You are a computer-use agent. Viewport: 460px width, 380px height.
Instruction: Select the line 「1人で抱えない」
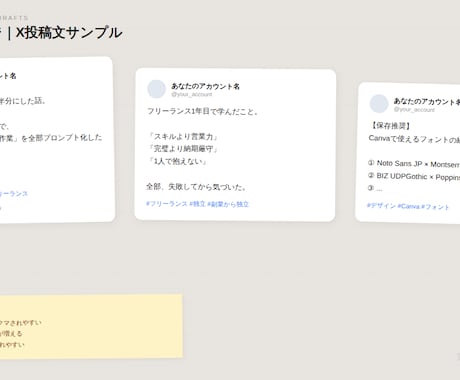[x=177, y=161]
